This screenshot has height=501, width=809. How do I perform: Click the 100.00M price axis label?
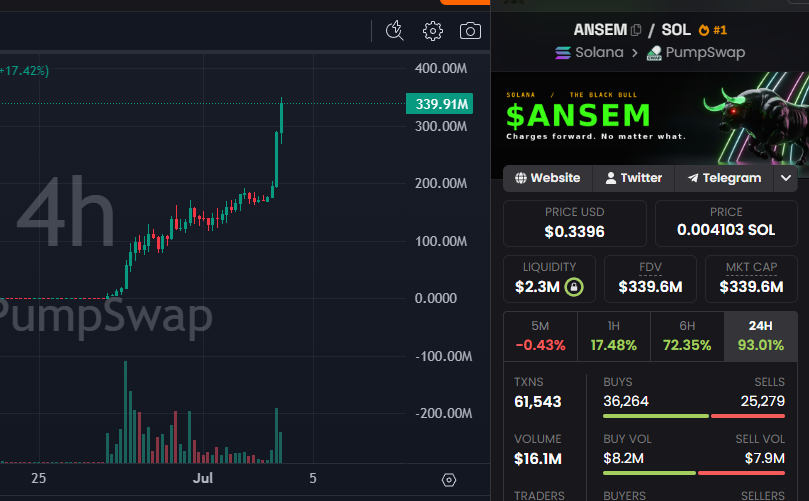tap(441, 241)
